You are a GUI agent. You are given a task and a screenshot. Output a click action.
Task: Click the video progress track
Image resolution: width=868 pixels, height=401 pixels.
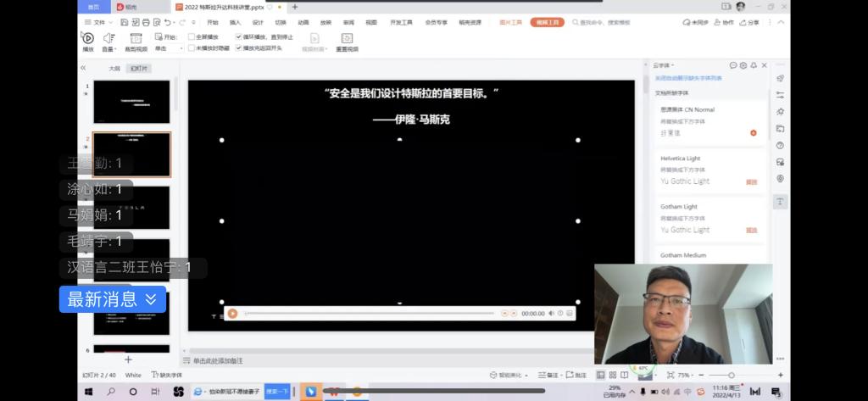(370, 314)
